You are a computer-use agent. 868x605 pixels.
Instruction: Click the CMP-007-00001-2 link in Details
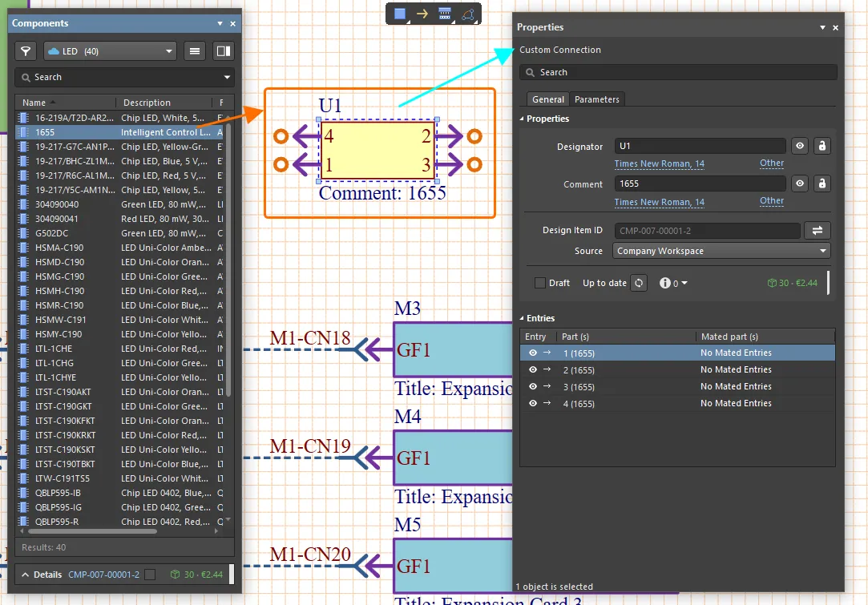click(x=103, y=575)
